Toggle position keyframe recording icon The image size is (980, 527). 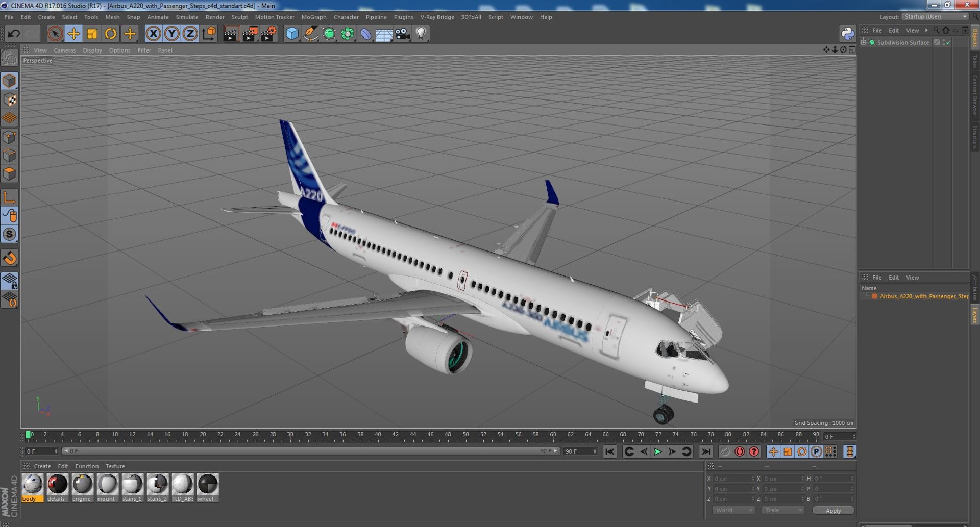pos(773,451)
